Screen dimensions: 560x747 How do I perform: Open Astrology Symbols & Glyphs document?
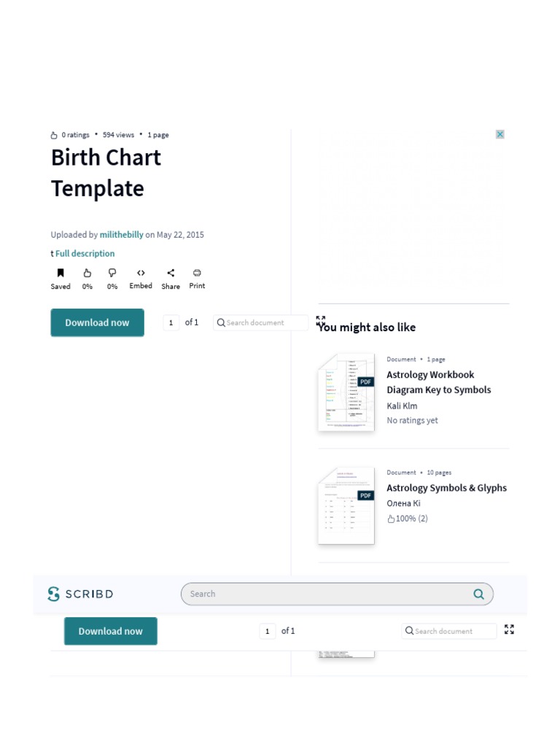click(446, 488)
